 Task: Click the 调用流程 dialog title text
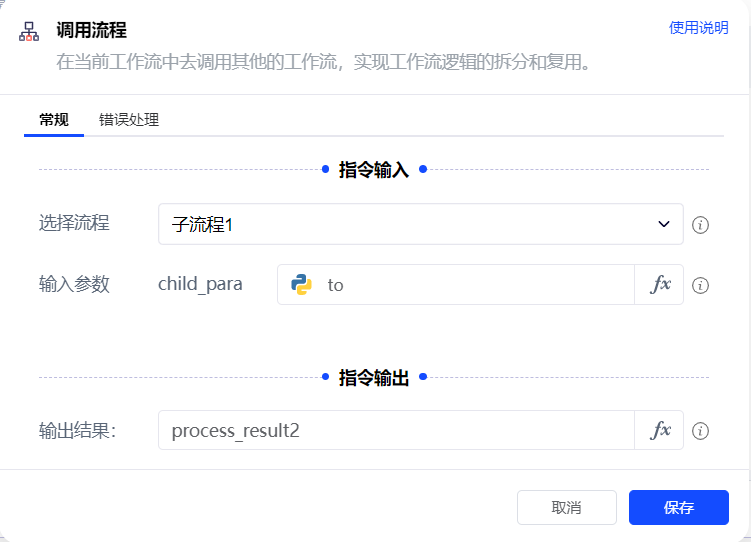click(x=91, y=30)
